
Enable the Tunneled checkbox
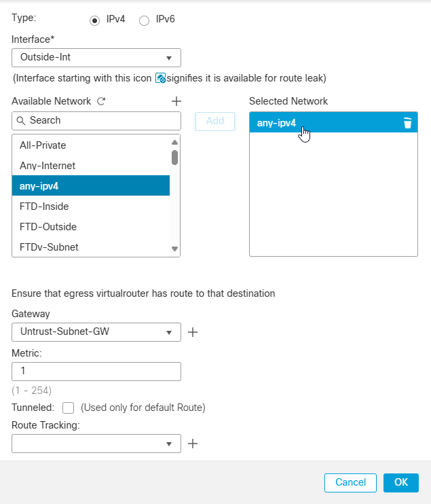pos(68,408)
